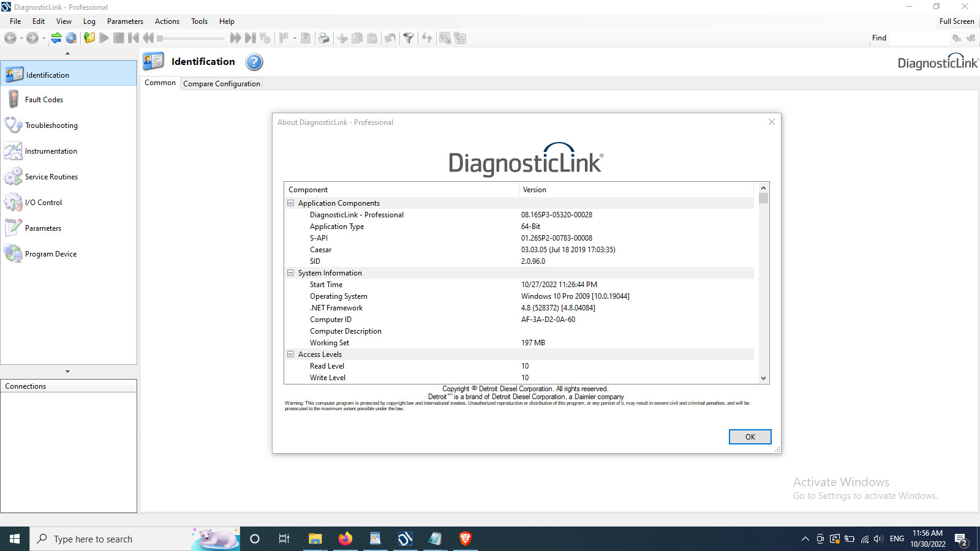
Task: Click the sidebar scroll up arrow
Action: click(x=68, y=54)
